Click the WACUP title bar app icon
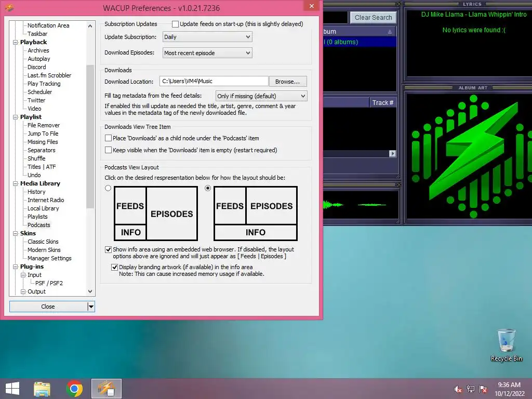This screenshot has width=532, height=399. [9, 7]
